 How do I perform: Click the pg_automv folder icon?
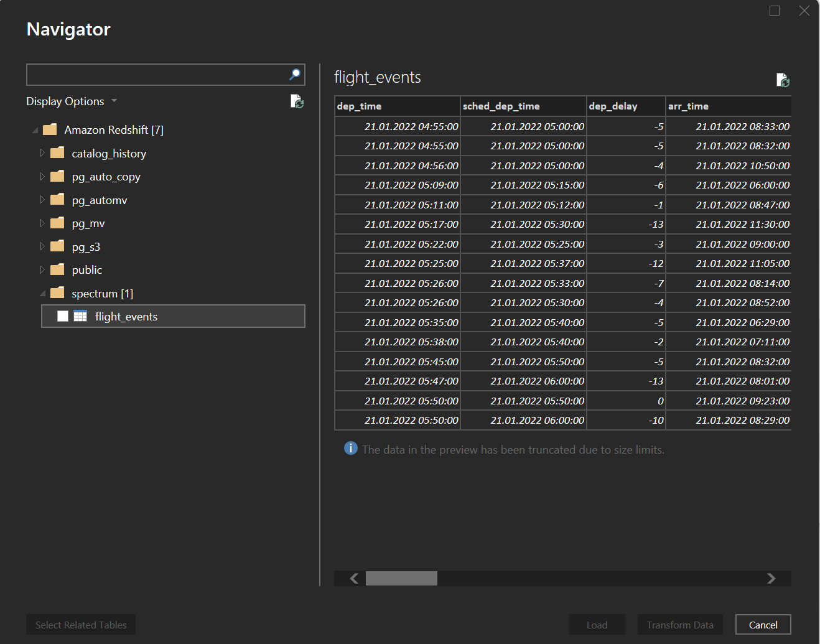(x=57, y=200)
